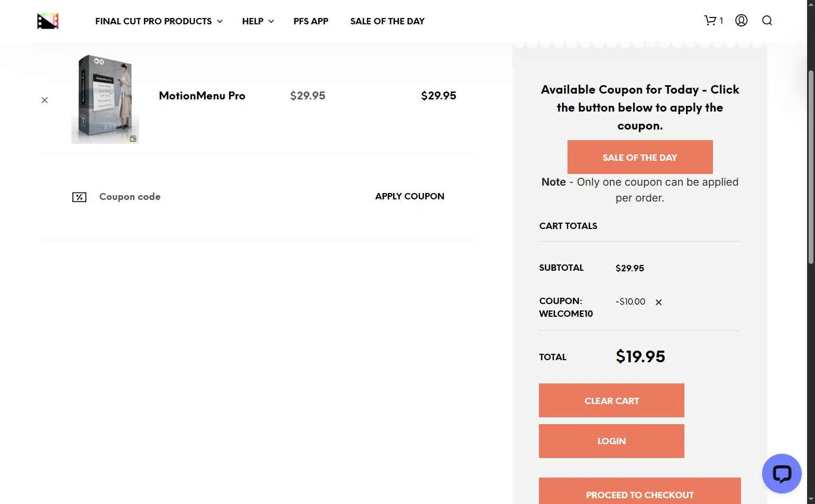Image resolution: width=815 pixels, height=504 pixels.
Task: Remove MotionMenu Pro from cart
Action: coord(44,100)
